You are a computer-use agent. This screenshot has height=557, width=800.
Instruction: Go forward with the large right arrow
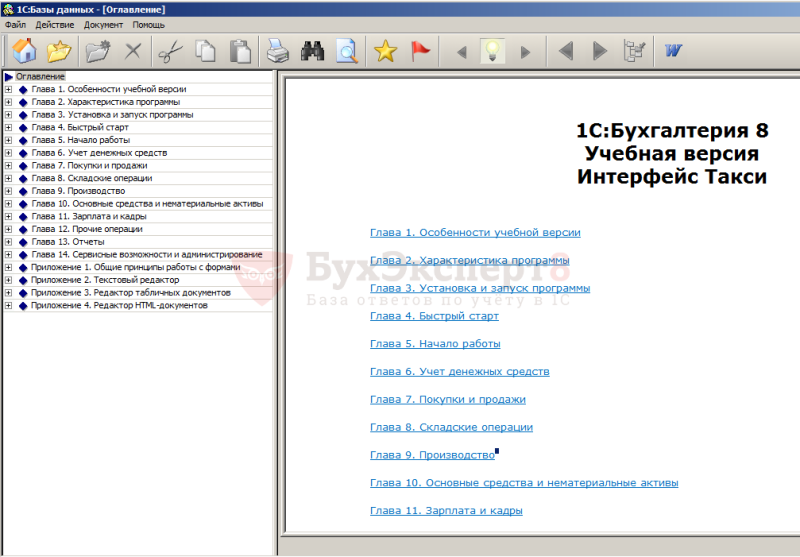[x=600, y=50]
